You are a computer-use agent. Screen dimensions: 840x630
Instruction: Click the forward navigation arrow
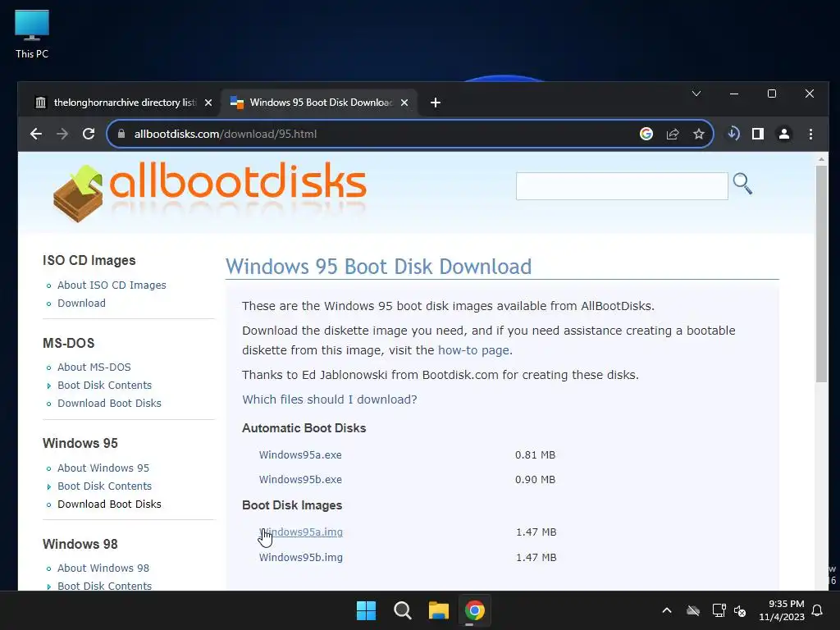tap(62, 134)
